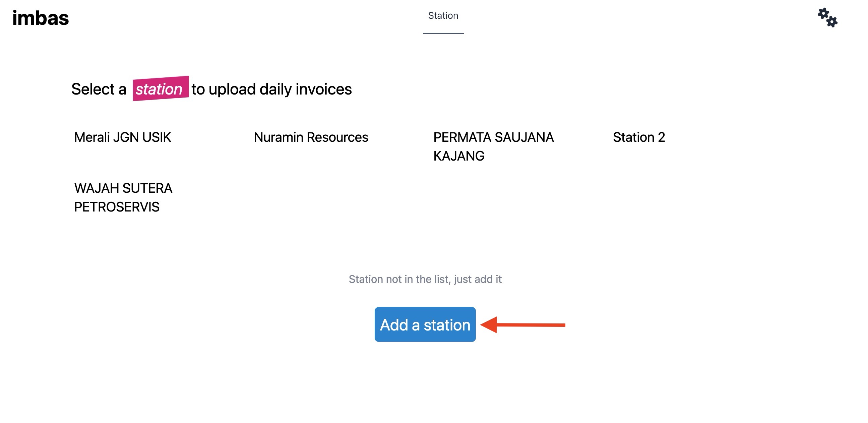This screenshot has height=423, width=868.
Task: Click the pink highlighted station word
Action: point(161,89)
